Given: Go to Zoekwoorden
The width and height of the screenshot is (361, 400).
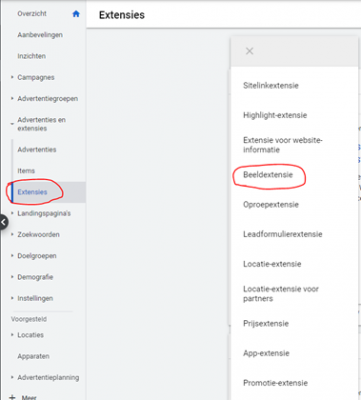Looking at the screenshot, I should coord(38,235).
